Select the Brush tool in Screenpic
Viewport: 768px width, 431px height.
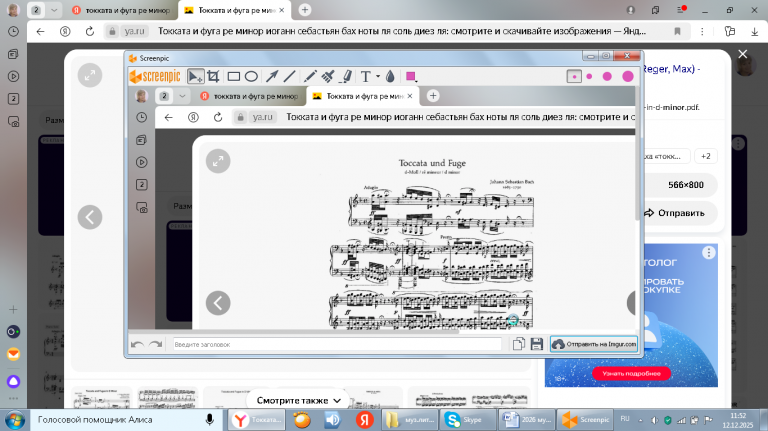pyautogui.click(x=328, y=76)
